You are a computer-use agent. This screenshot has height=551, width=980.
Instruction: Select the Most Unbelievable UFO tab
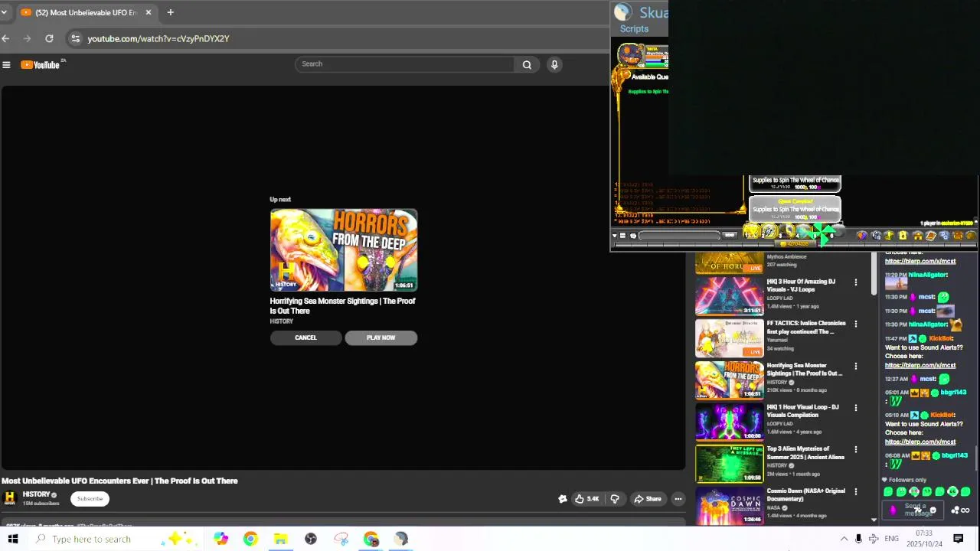[85, 12]
